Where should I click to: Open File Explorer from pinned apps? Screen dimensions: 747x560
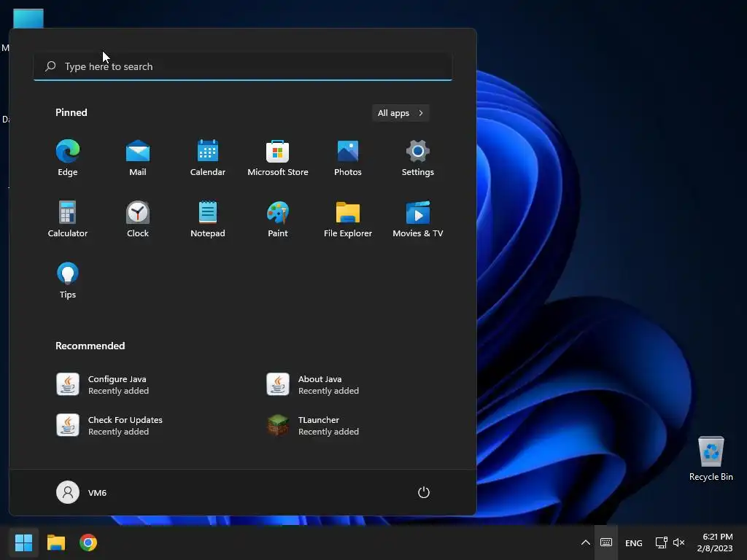(x=348, y=219)
